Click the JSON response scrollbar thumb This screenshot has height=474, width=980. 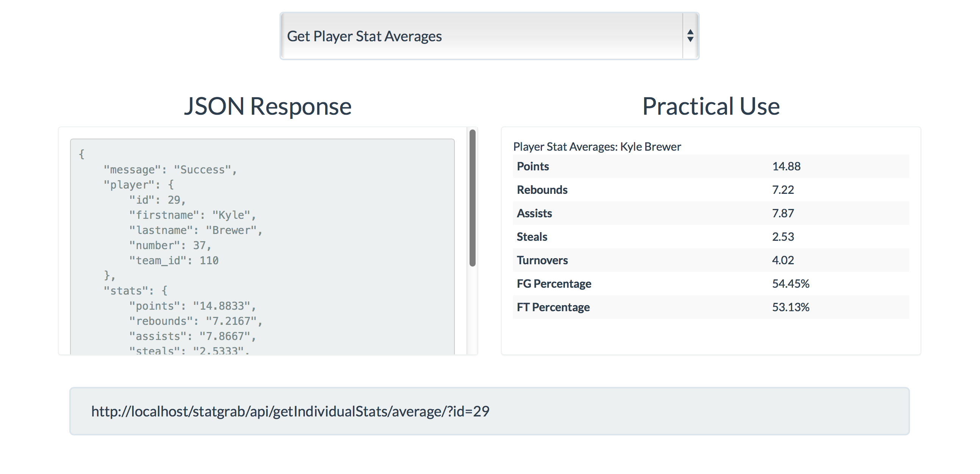(x=472, y=198)
